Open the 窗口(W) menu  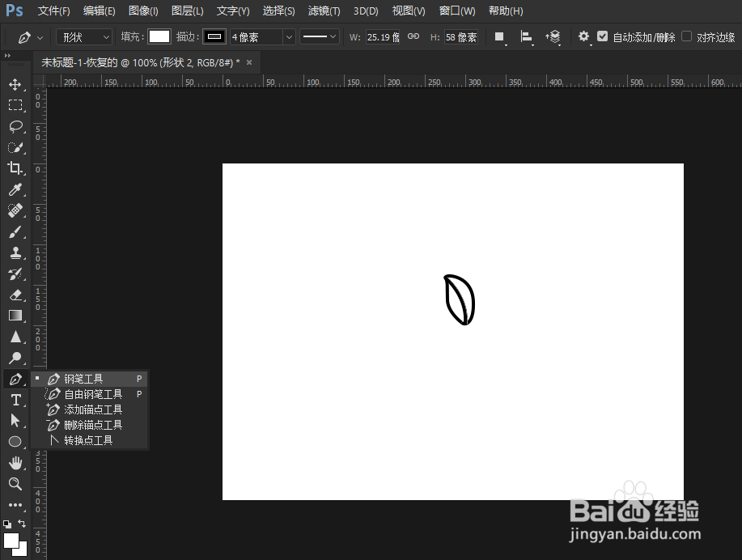pyautogui.click(x=457, y=11)
